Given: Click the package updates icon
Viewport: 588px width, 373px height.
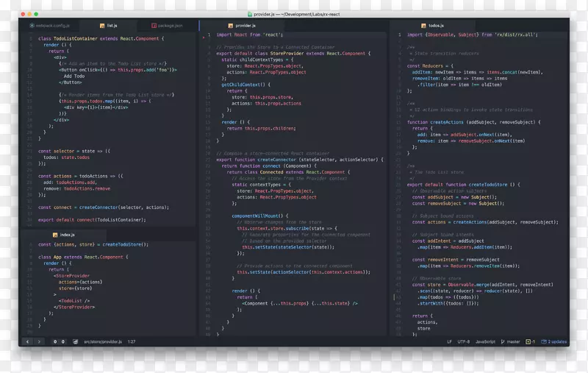Looking at the screenshot, I should (x=543, y=341).
